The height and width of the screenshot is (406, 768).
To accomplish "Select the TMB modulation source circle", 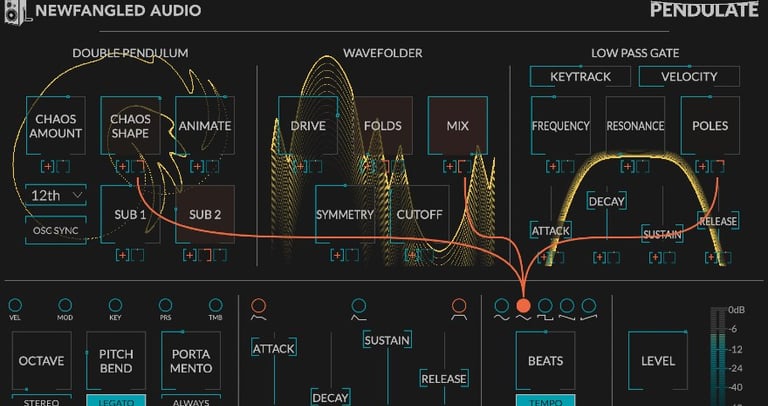I will 216,306.
